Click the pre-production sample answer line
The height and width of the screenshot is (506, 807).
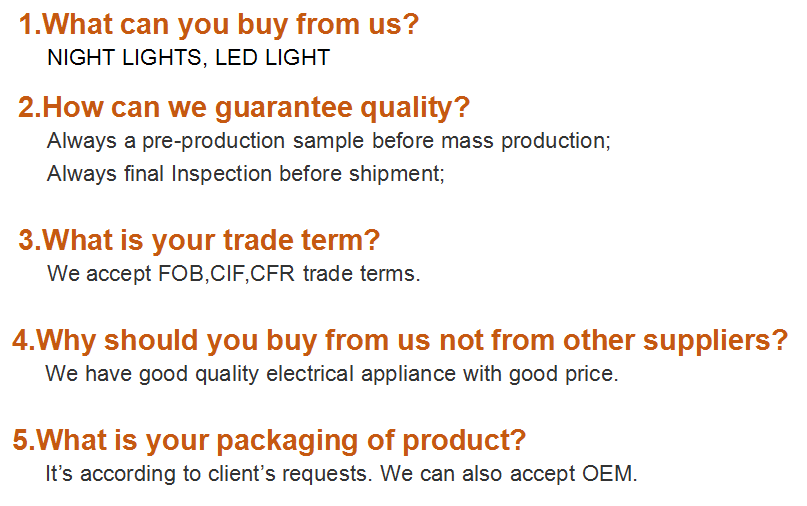(x=328, y=140)
